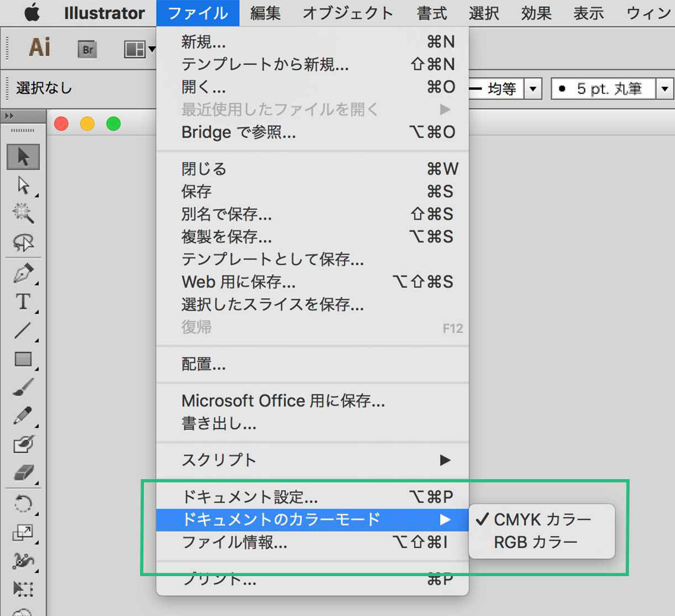Select CMYK カラー in the color mode submenu
The image size is (675, 616).
pos(542,519)
